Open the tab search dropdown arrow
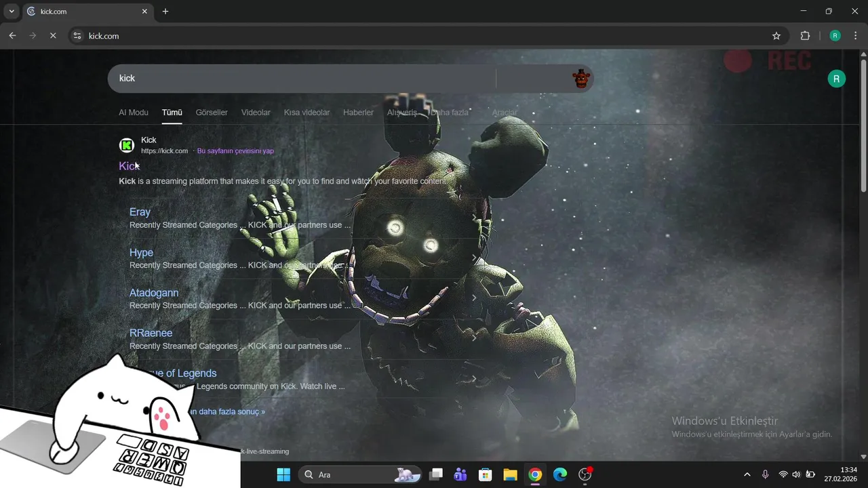 coord(12,12)
